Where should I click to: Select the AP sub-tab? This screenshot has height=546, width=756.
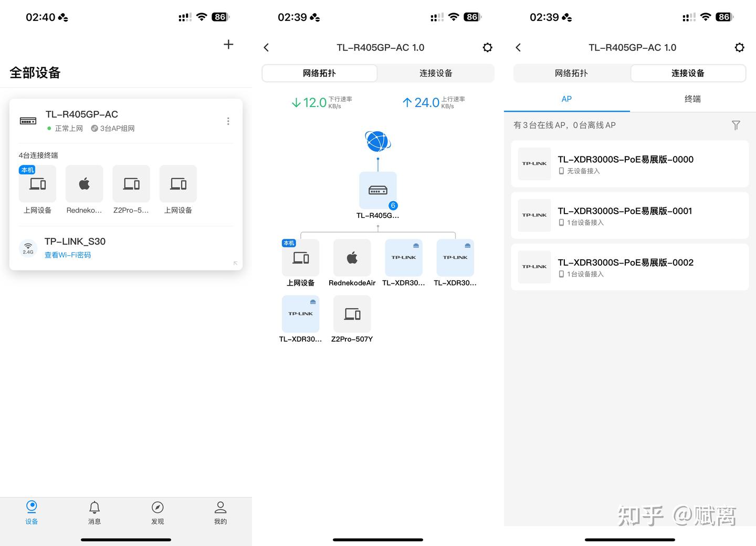click(567, 99)
